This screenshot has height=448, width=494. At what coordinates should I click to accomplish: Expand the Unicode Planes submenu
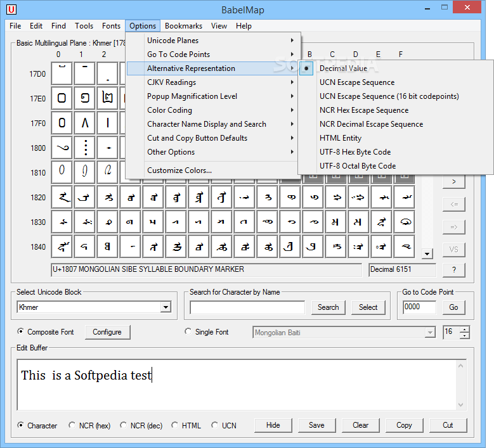(x=213, y=41)
